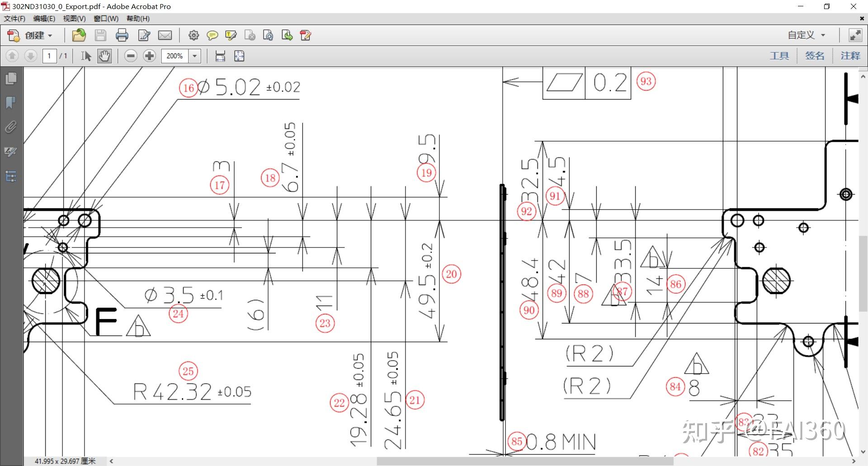
Task: Click the 0.8 MIN dimension text
Action: pyautogui.click(x=561, y=442)
